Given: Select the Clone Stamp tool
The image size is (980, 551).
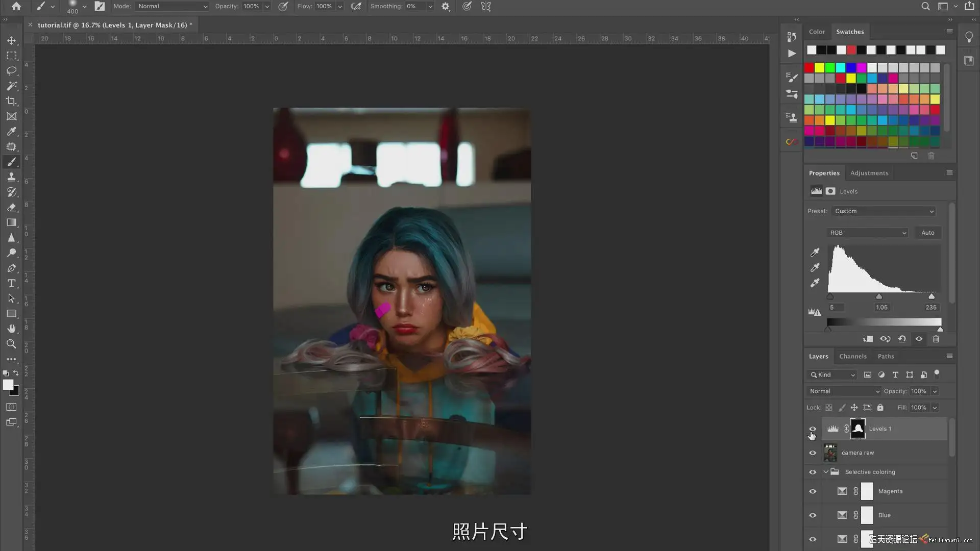Looking at the screenshot, I should (11, 177).
